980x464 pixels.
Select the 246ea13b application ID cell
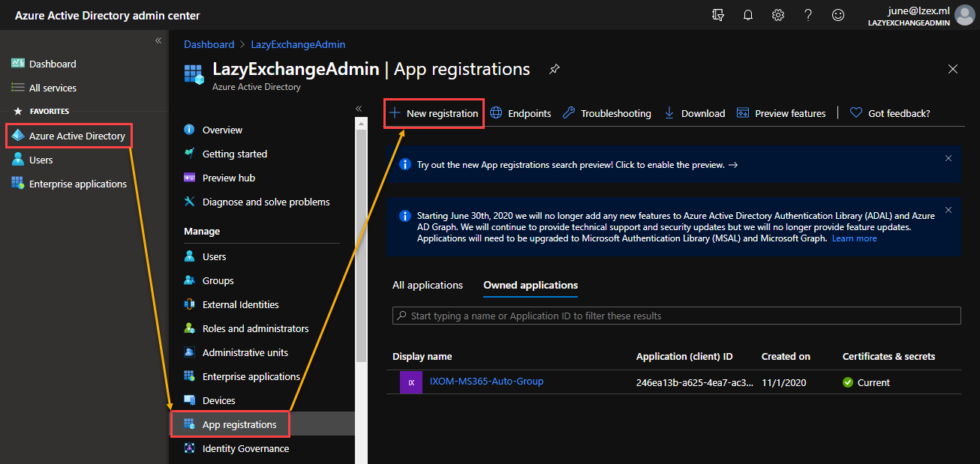click(x=695, y=382)
